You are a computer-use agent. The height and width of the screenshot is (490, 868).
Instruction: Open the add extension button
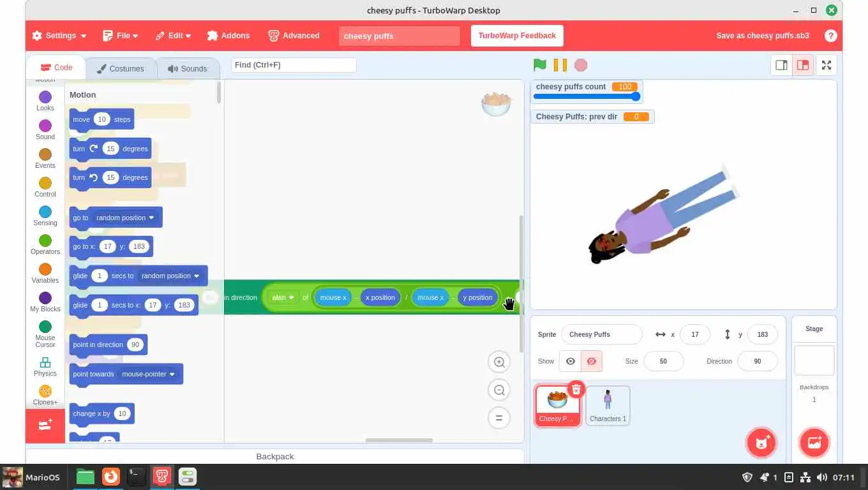click(45, 426)
